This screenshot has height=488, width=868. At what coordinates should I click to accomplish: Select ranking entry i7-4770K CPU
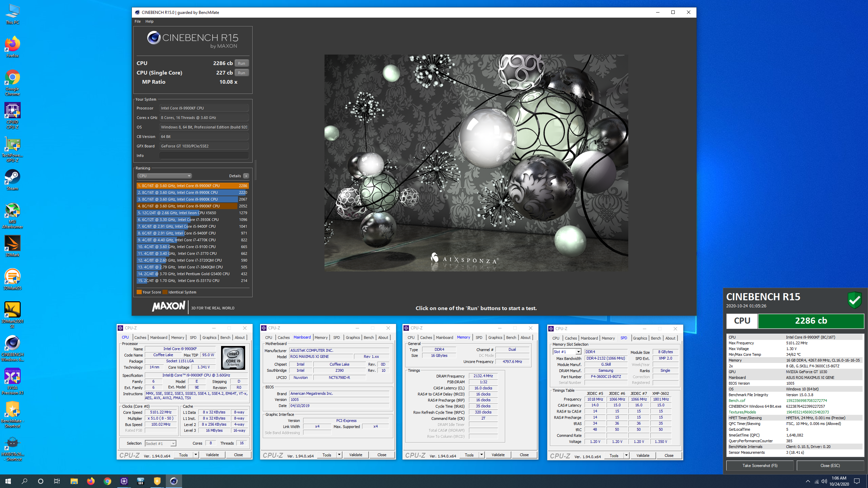tap(193, 240)
